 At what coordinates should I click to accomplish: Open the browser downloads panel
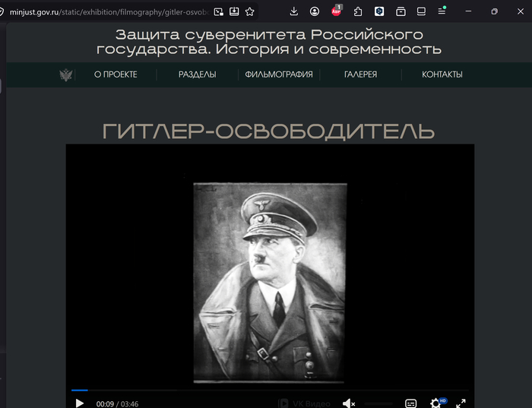(294, 11)
